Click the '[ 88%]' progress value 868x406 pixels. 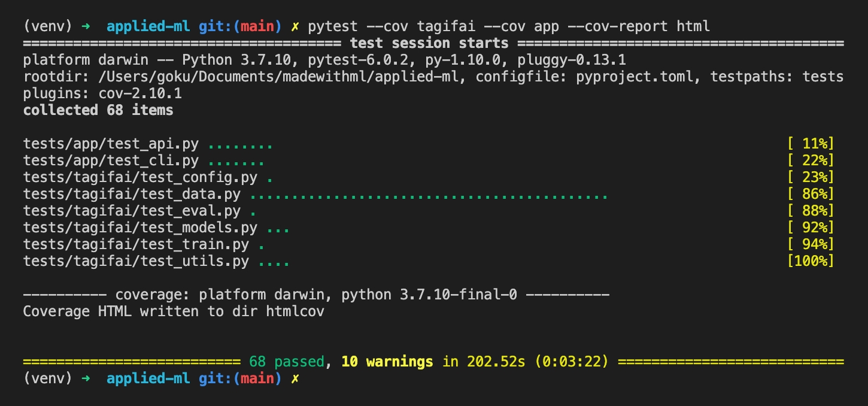811,211
